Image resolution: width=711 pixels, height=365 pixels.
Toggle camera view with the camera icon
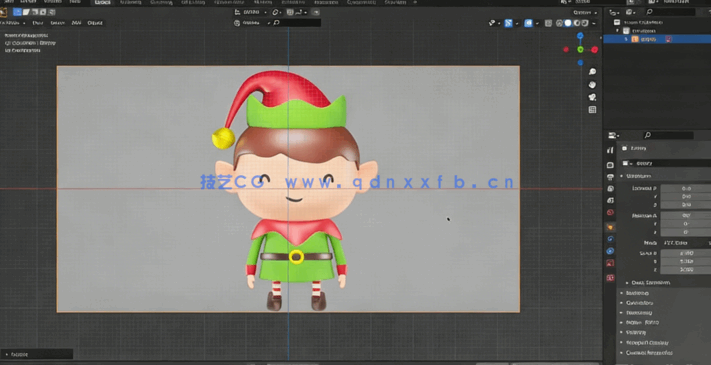(x=592, y=97)
